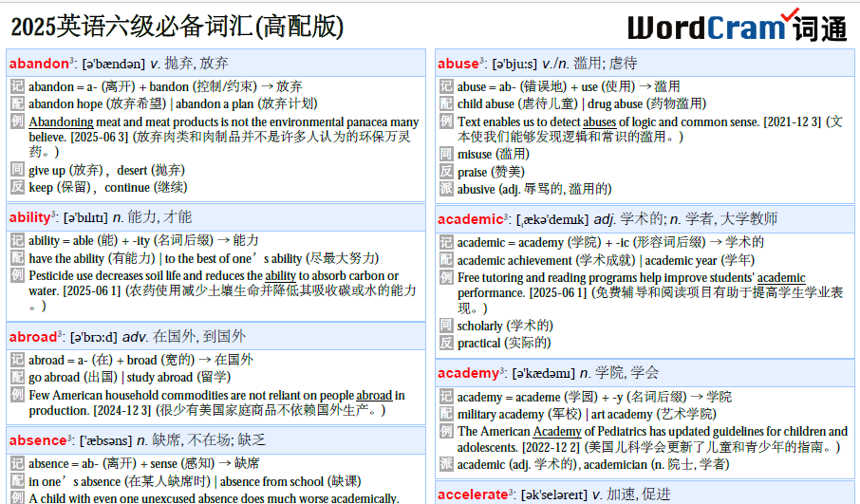Click the 例 icon in the abroad entry
The image size is (860, 504).
(x=17, y=395)
